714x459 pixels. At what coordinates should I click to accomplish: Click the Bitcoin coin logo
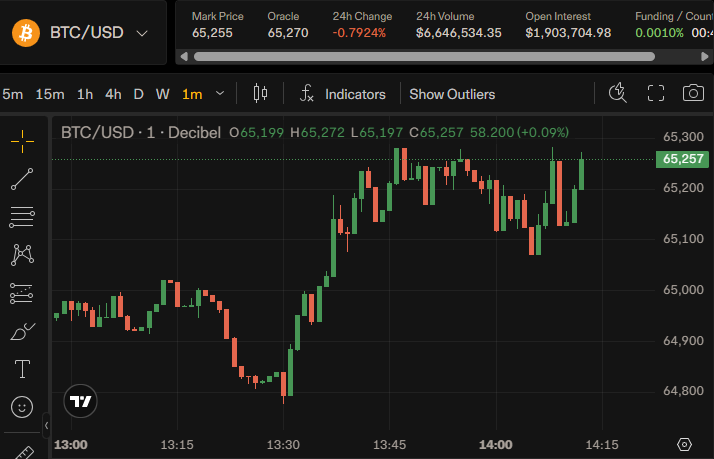pos(26,33)
